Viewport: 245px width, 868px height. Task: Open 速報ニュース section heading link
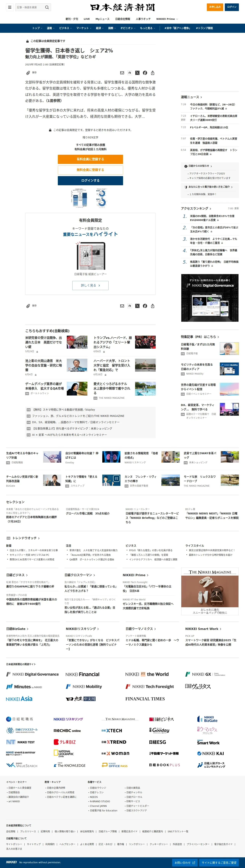(191, 97)
